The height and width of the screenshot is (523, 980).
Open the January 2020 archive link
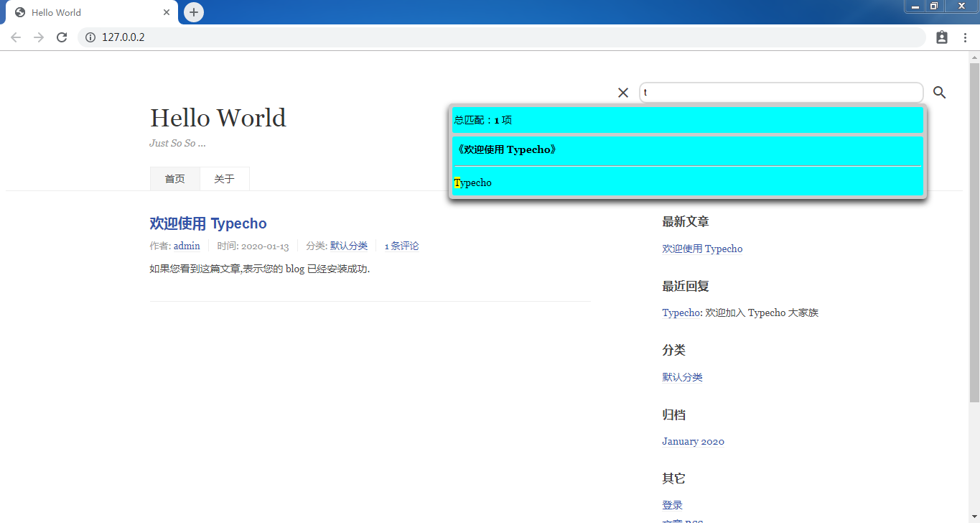[693, 441]
